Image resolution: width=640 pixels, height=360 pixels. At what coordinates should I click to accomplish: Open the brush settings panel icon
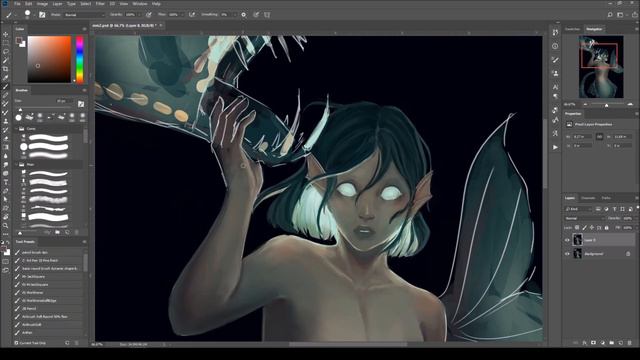pyautogui.click(x=42, y=15)
